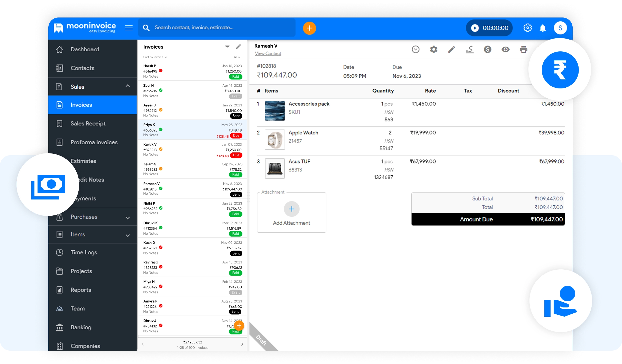This screenshot has width=622, height=364.
Task: Click the pencil edit icon in invoice toolbar
Action: 452,49
